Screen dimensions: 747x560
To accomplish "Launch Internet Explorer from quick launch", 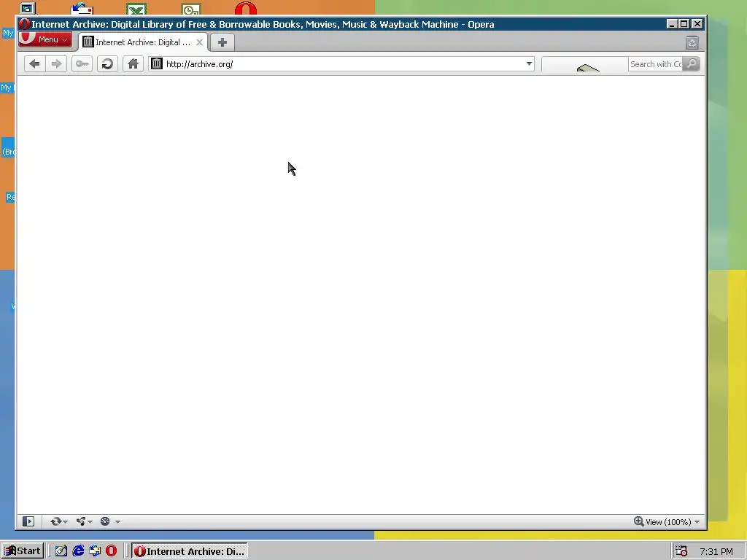I will point(78,551).
